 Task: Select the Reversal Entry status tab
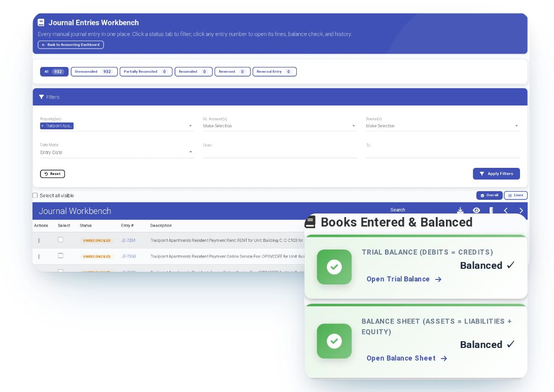274,72
